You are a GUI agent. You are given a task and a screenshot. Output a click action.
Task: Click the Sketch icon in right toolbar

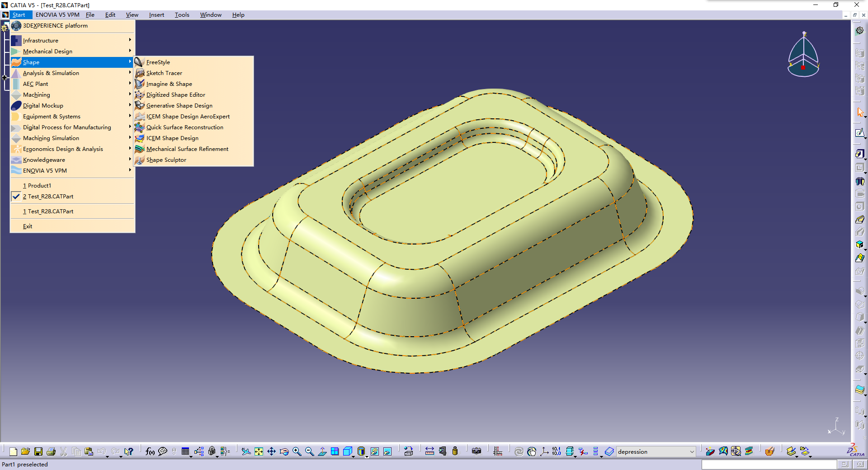click(860, 133)
